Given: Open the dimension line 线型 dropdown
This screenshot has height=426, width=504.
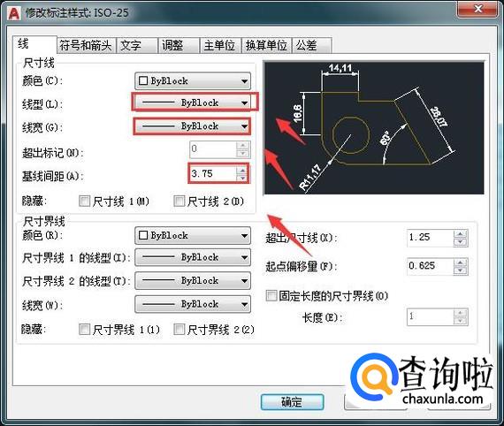Looking at the screenshot, I should [x=192, y=103].
